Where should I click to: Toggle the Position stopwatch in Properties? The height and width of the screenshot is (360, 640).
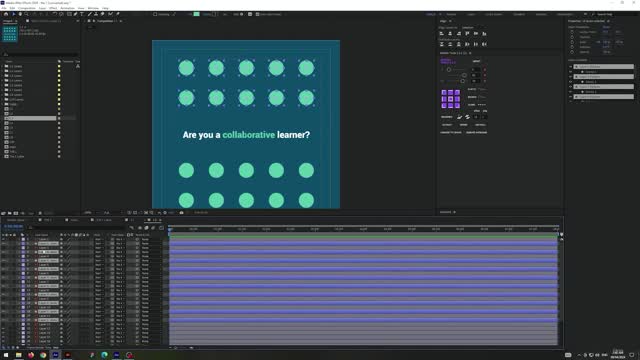pos(572,37)
